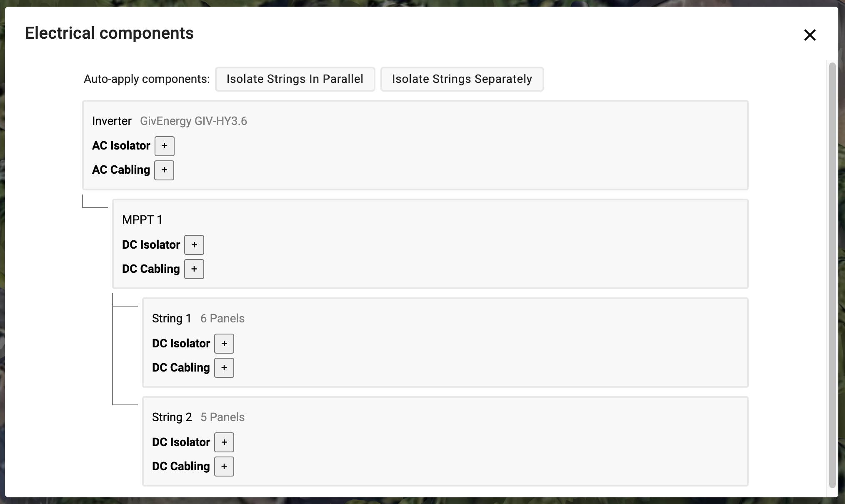Click Isolate Strings In Parallel button
The image size is (845, 504).
tap(295, 79)
